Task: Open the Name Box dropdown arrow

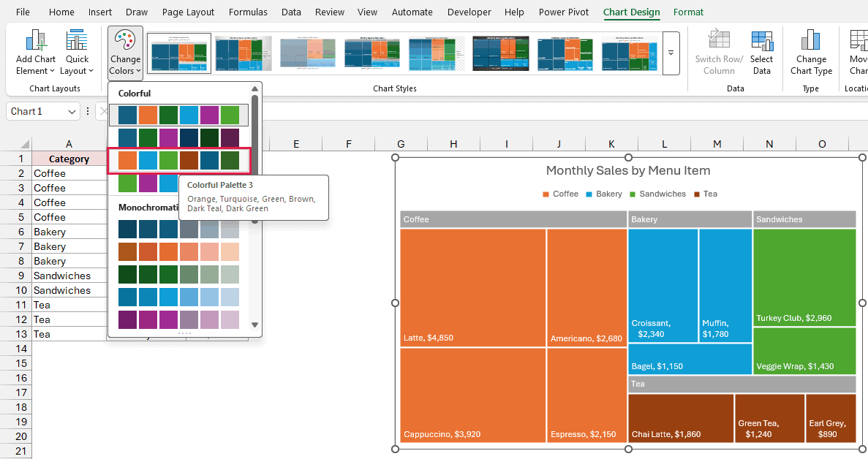Action: point(72,112)
